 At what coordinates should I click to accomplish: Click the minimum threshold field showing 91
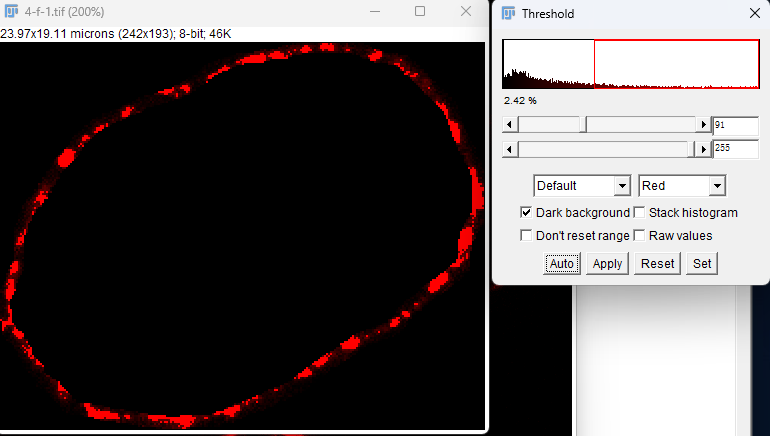point(736,125)
